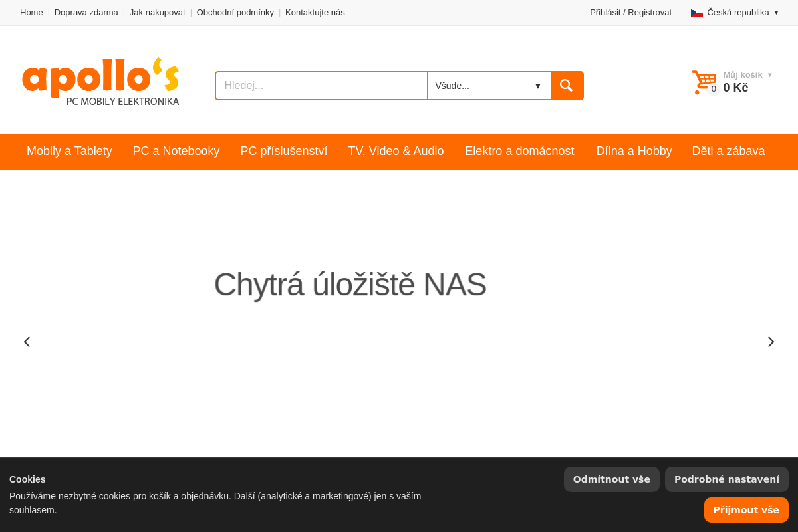Advance carousel using right arrow
798x532 pixels.
771,341
